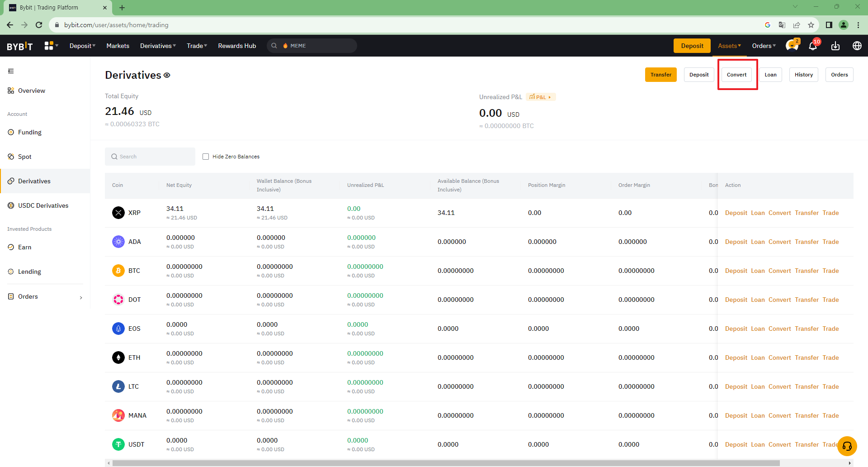Click Convert link in the XRP row
Screen dimensions: 868x467
[779, 213]
